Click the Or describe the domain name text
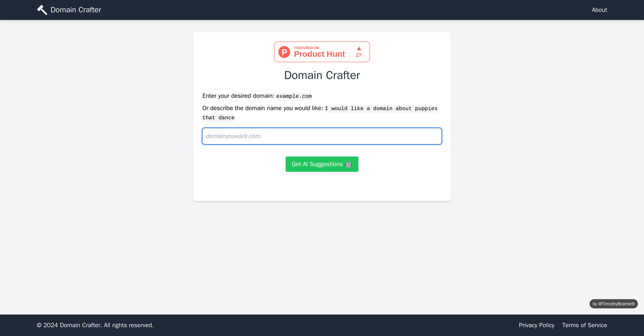Screen dimensions: 644x336 point(263,108)
